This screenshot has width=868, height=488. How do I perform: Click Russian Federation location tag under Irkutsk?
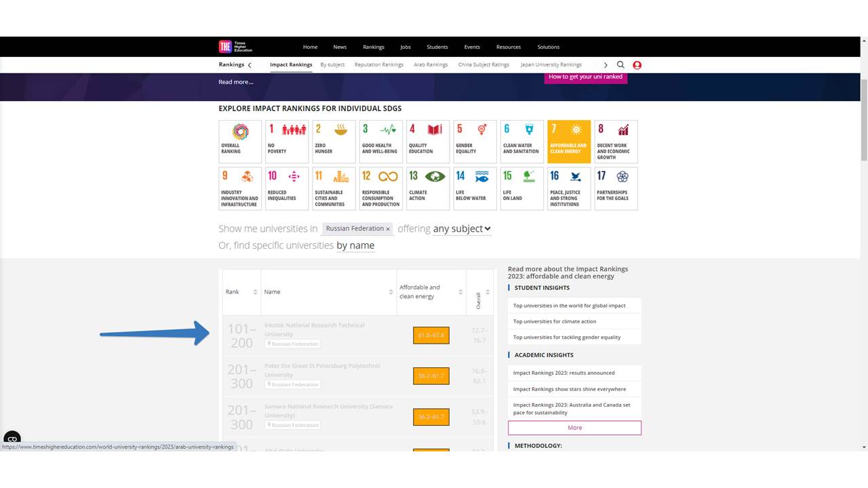pos(293,344)
